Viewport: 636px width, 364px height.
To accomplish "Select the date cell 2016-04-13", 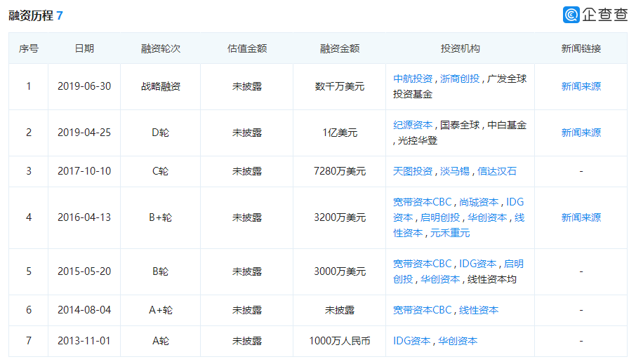I will click(x=84, y=217).
